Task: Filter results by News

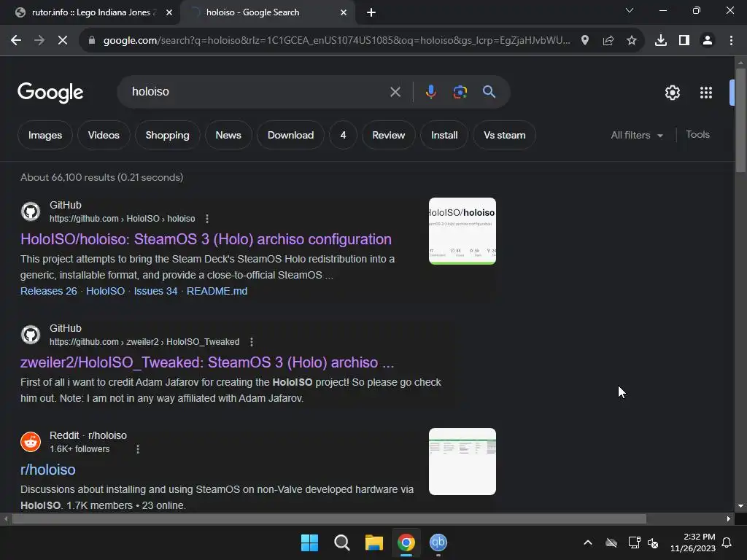Action: point(228,135)
